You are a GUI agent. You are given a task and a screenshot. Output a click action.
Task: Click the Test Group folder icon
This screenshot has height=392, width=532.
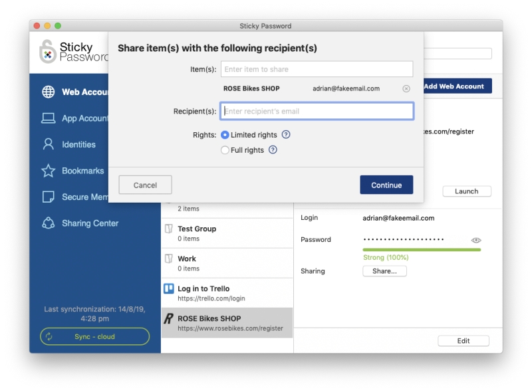169,229
